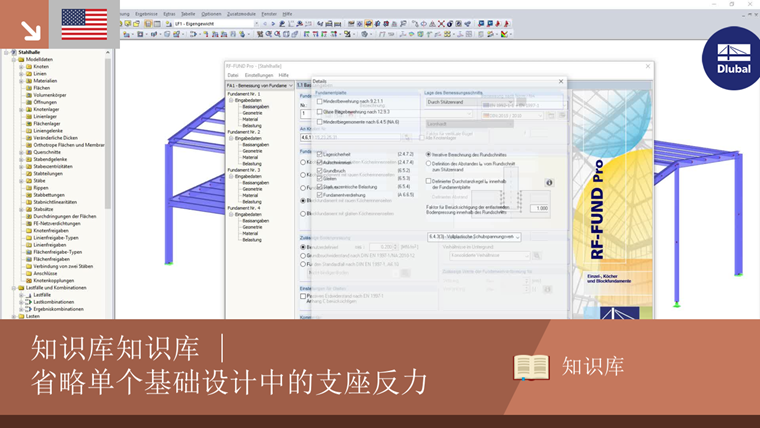Image resolution: width=760 pixels, height=428 pixels.
Task: Go to previous load case arrow
Action: click(265, 23)
